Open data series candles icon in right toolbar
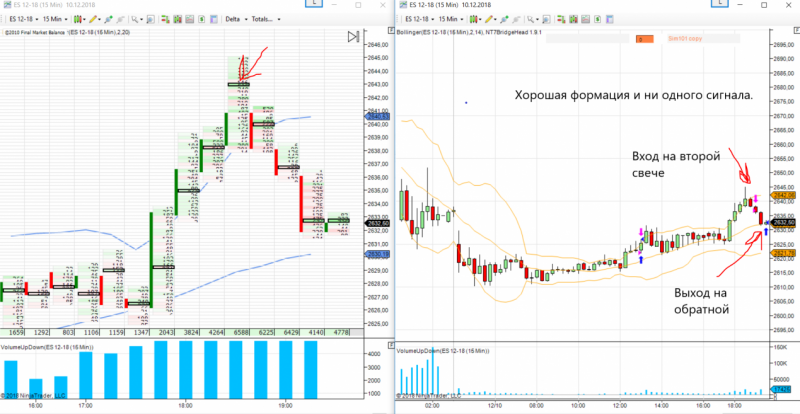 (x=573, y=19)
